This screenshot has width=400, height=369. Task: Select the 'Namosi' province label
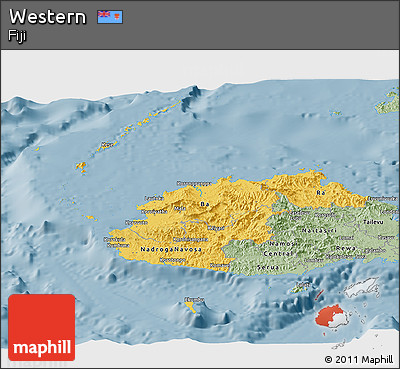pos(283,244)
